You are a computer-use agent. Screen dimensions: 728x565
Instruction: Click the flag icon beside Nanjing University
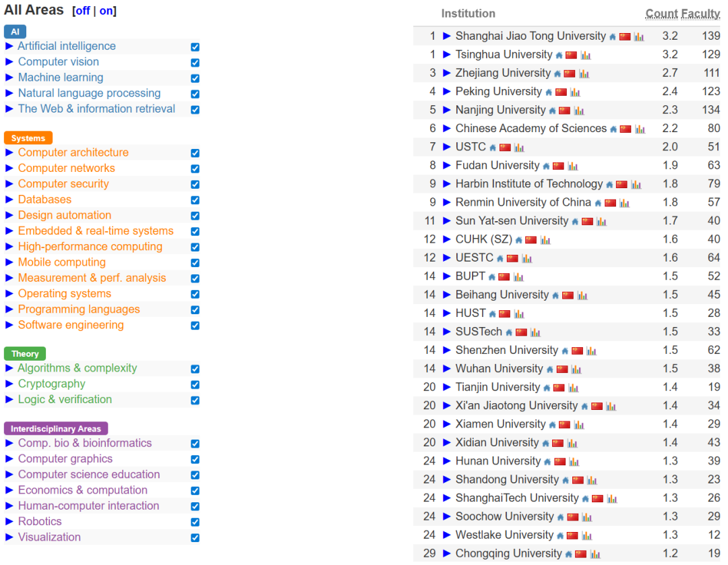pos(565,109)
